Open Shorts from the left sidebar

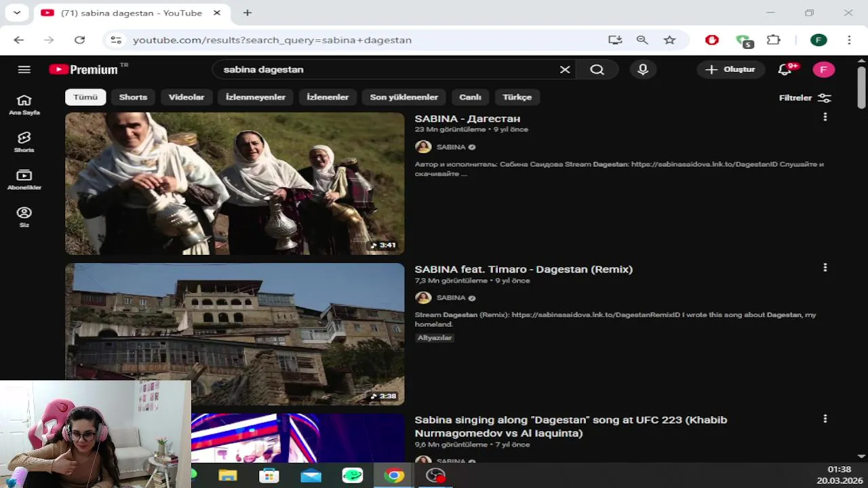tap(24, 142)
